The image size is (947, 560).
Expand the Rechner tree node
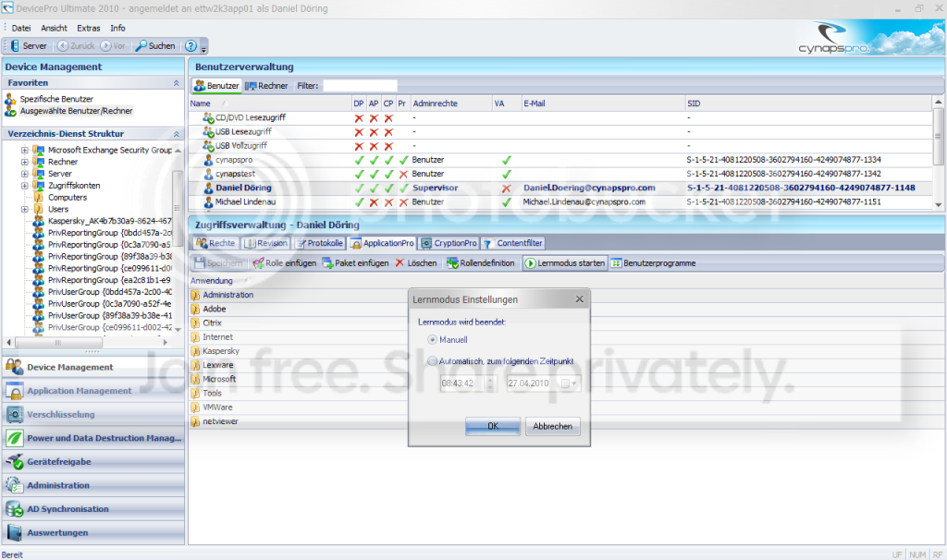point(25,162)
